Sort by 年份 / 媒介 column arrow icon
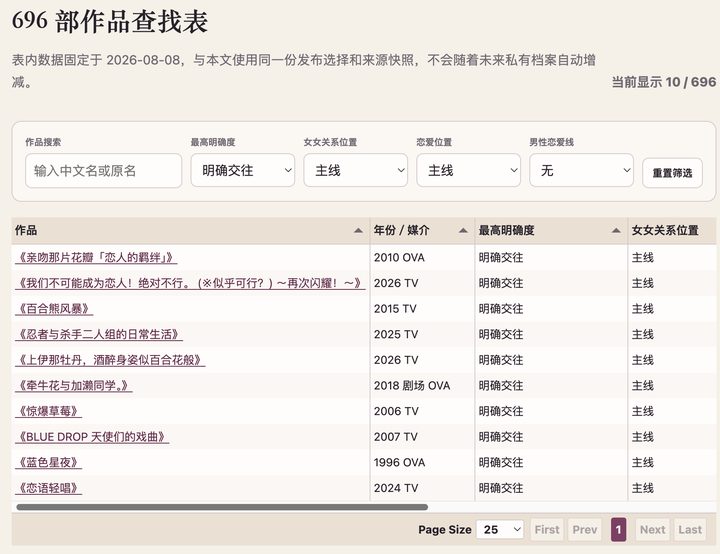The height and width of the screenshot is (554, 720). coord(463,231)
